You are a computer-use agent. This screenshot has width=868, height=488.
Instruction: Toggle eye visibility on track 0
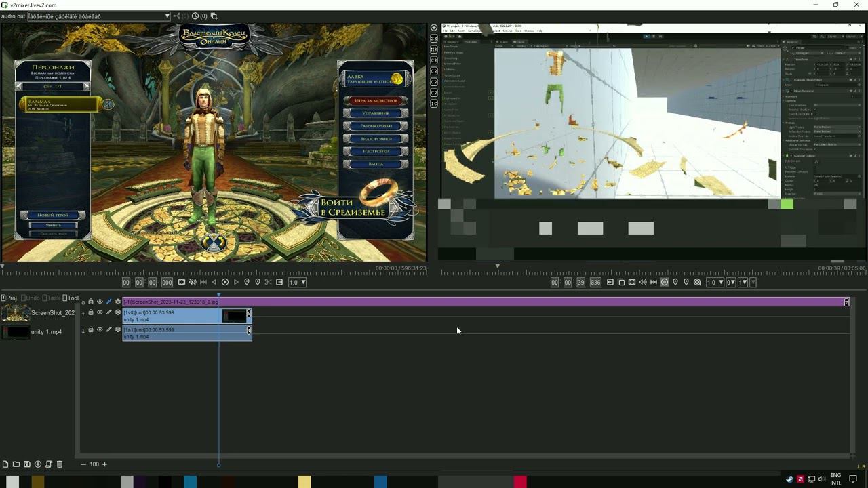(x=100, y=302)
